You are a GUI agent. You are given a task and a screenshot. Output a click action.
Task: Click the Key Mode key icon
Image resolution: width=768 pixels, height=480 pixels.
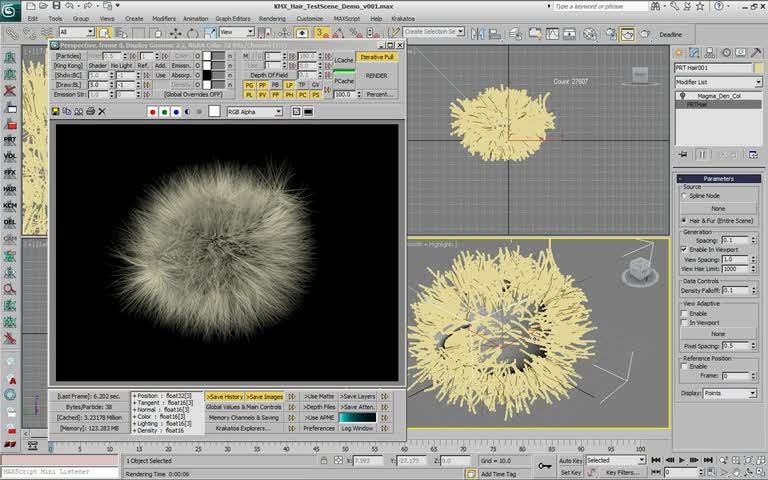pos(546,465)
